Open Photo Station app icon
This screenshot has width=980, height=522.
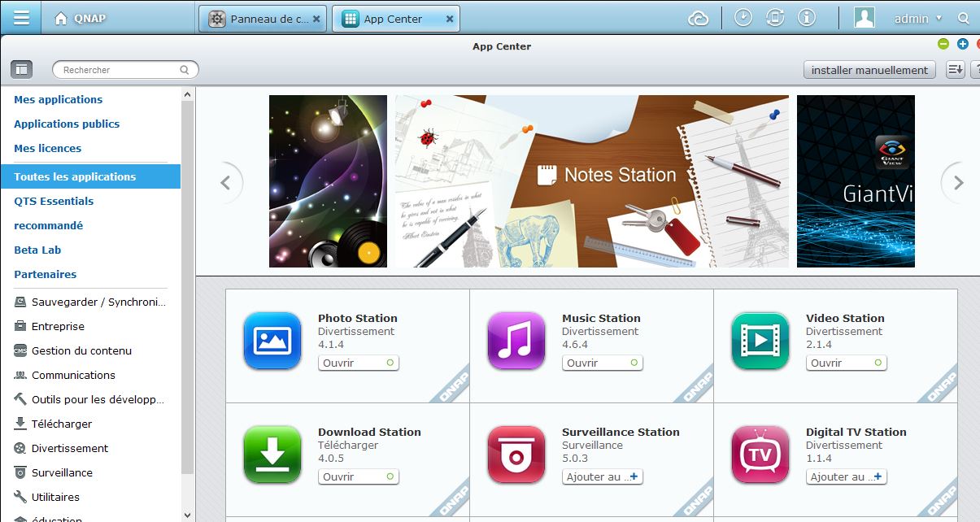(x=272, y=341)
